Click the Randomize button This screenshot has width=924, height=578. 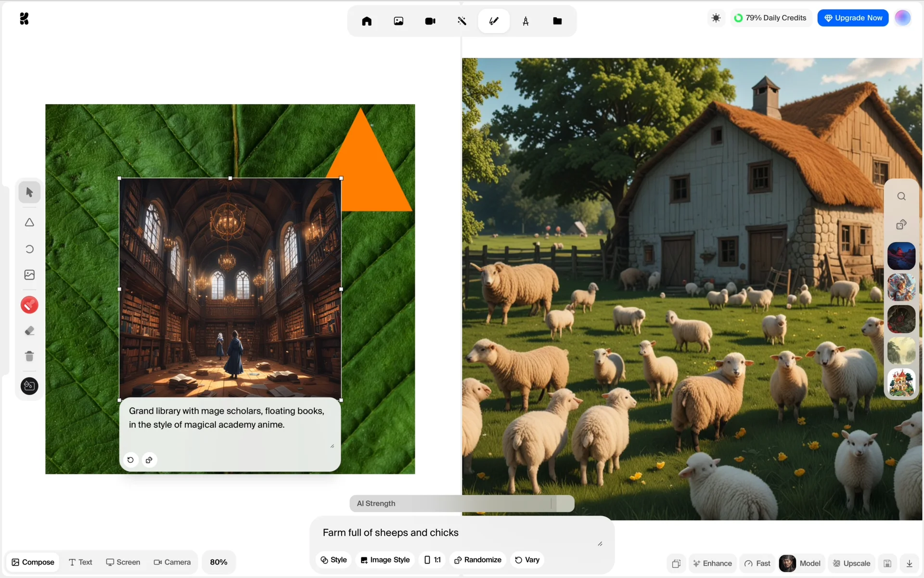point(477,560)
